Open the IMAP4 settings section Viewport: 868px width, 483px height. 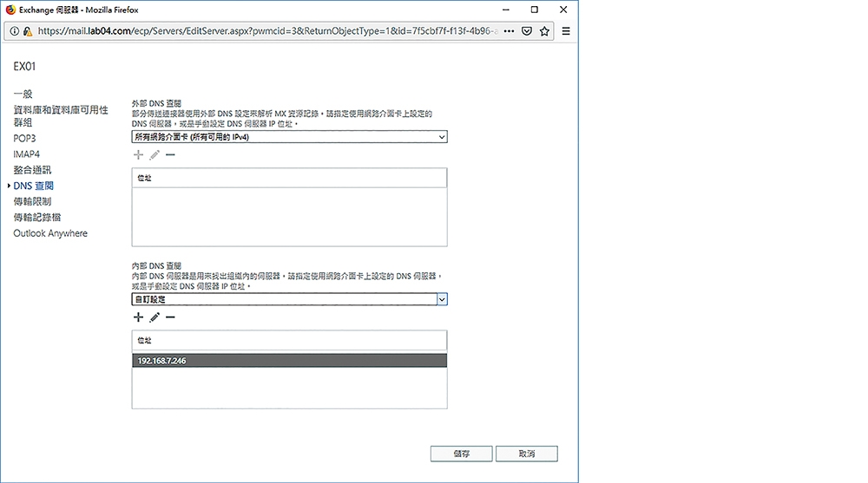(27, 153)
